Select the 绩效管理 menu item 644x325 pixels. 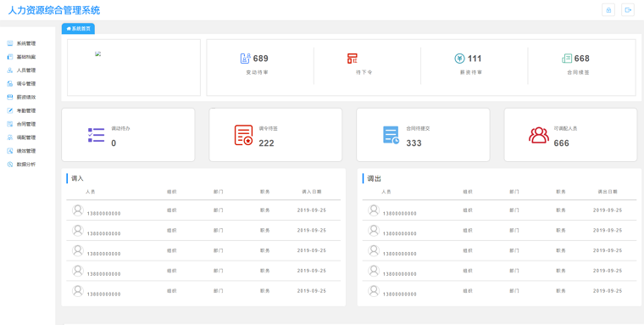(26, 151)
